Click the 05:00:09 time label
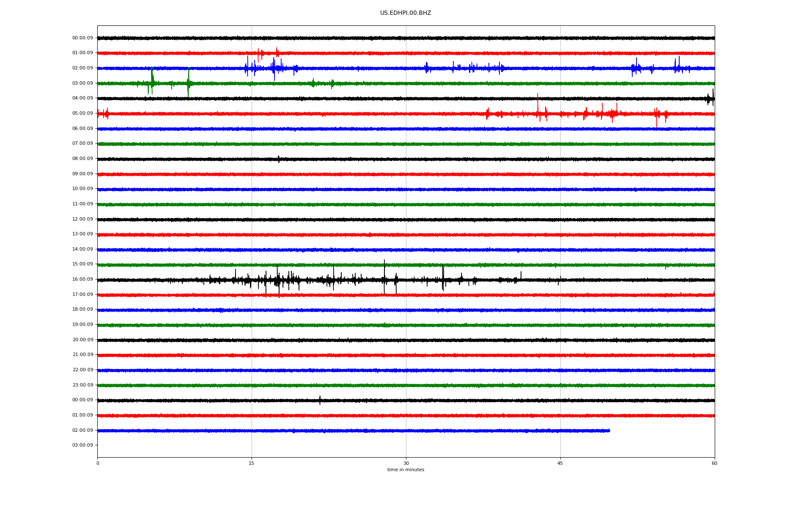The width and height of the screenshot is (812, 508). tap(82, 113)
